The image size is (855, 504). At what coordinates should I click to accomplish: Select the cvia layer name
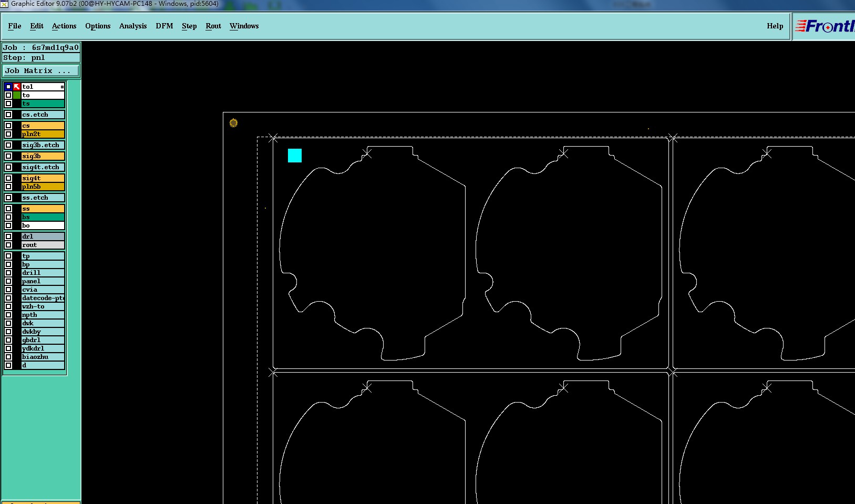point(43,290)
